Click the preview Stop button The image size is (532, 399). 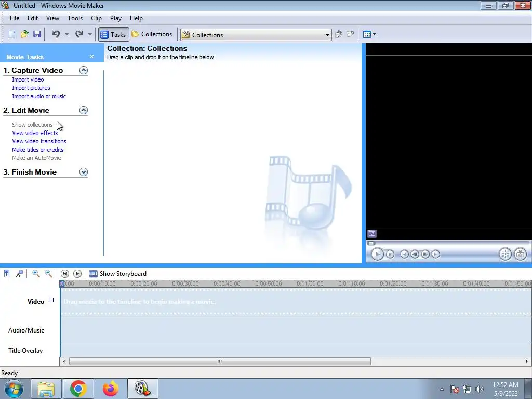pos(390,254)
